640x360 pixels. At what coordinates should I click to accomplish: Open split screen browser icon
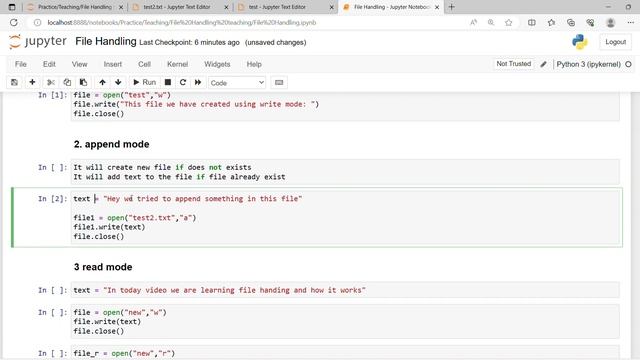[531, 22]
